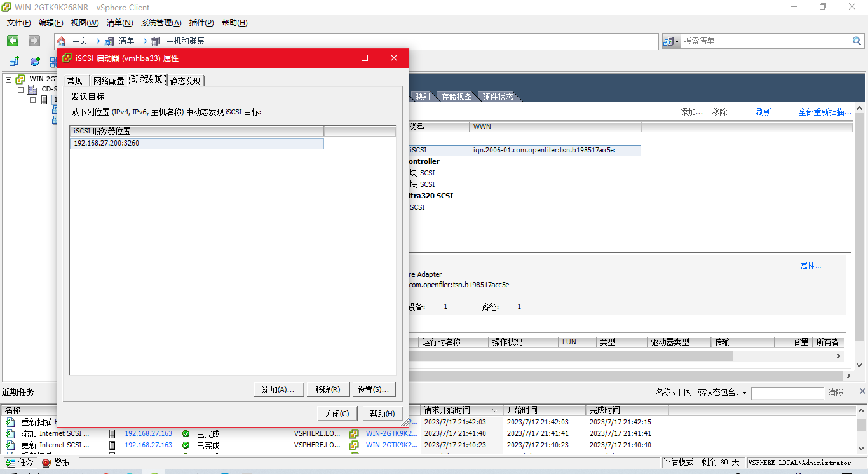Image resolution: width=868 pixels, height=474 pixels.
Task: Click the host server icon in tree
Action: [44, 100]
